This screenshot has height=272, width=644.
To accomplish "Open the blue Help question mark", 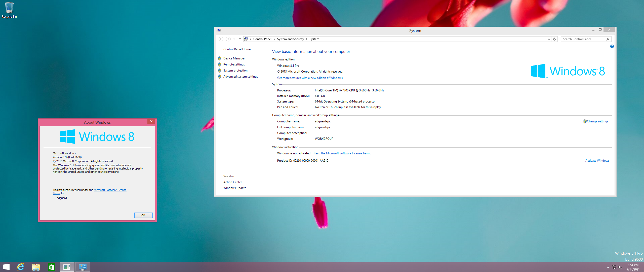I will tap(612, 46).
